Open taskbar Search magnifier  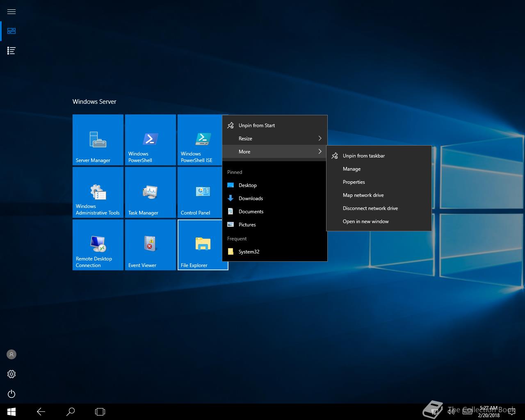point(71,412)
